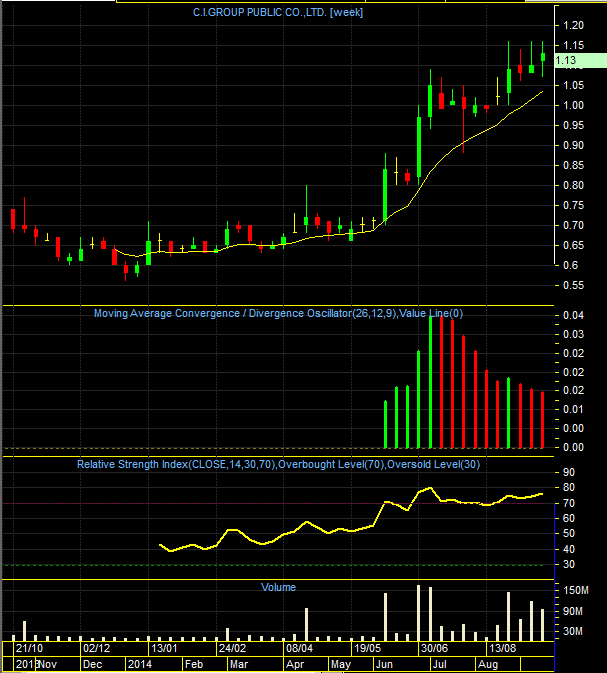Click the Mar month label
The image size is (607, 673).
click(x=239, y=664)
